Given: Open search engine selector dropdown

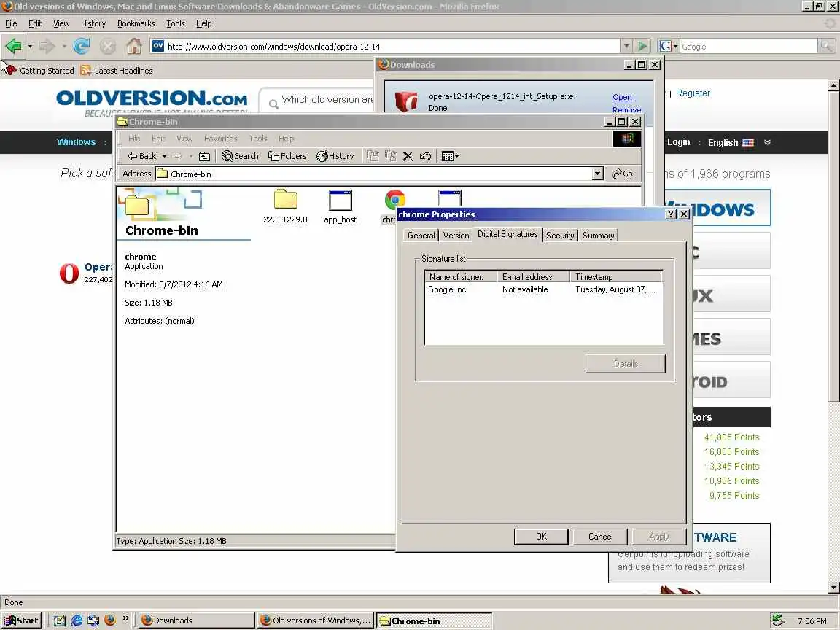Looking at the screenshot, I should tap(675, 46).
